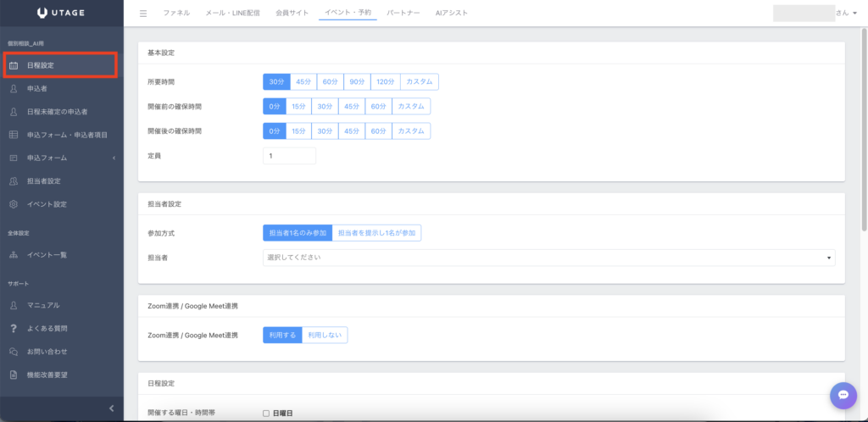Open イベント設定 in sidebar

point(62,204)
